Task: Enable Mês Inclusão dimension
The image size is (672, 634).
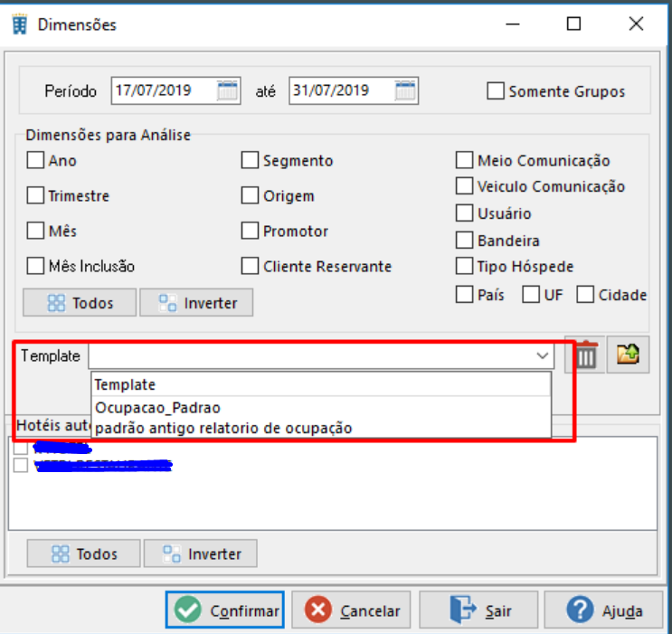Action: (x=35, y=265)
